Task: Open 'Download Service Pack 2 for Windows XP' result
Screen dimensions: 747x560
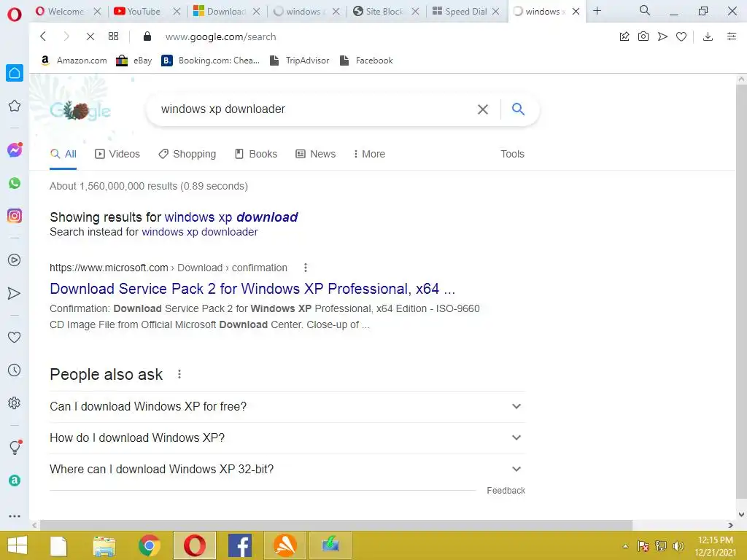Action: 252,289
